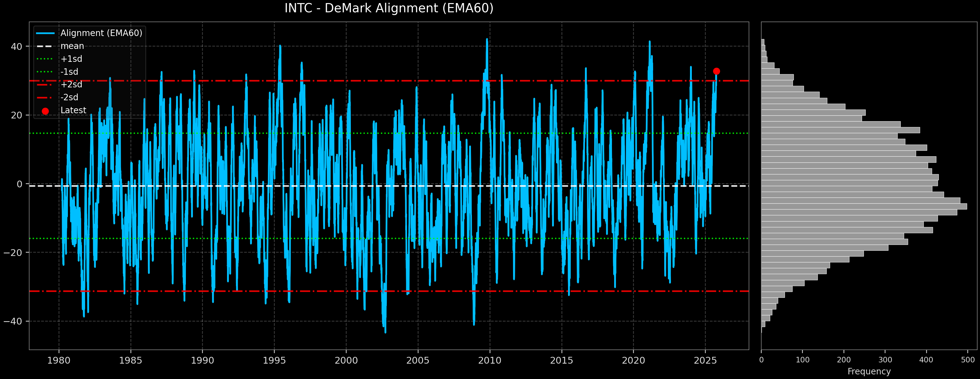Click the −40 y-axis tick label
Image resolution: width=980 pixels, height=379 pixels.
[13, 321]
